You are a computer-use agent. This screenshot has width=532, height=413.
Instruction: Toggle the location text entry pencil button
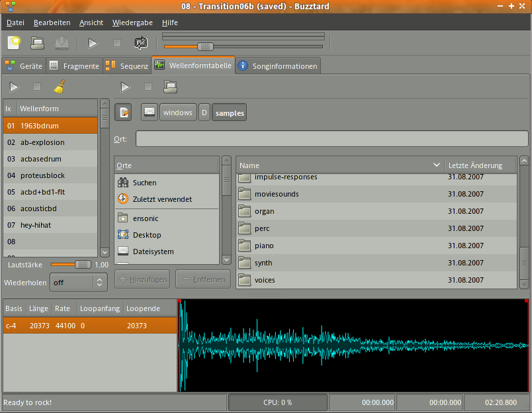pyautogui.click(x=123, y=113)
